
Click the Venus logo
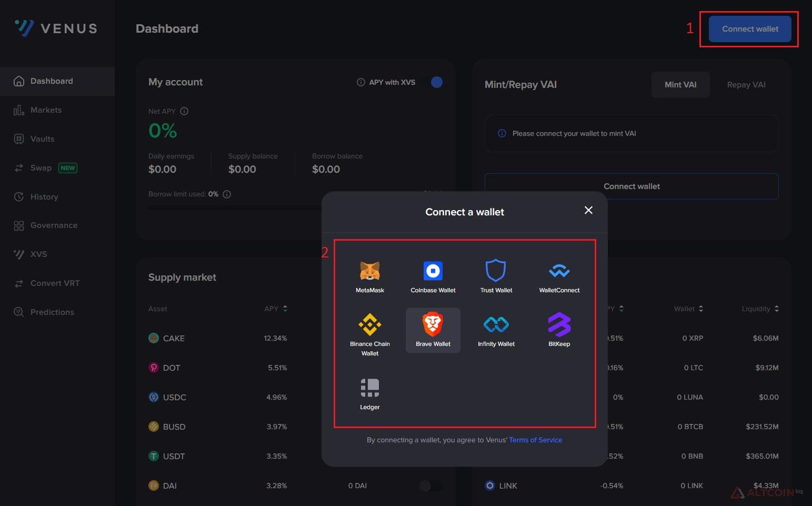click(56, 28)
